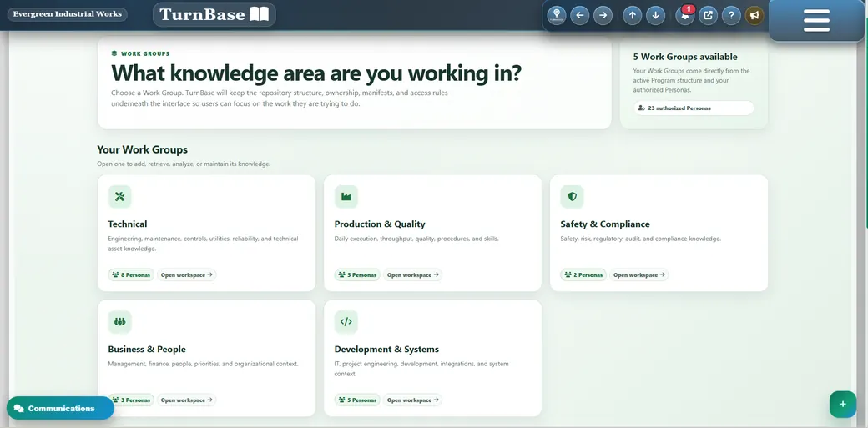The image size is (868, 428).
Task: Open workspace for Safety & Compliance
Action: click(638, 274)
